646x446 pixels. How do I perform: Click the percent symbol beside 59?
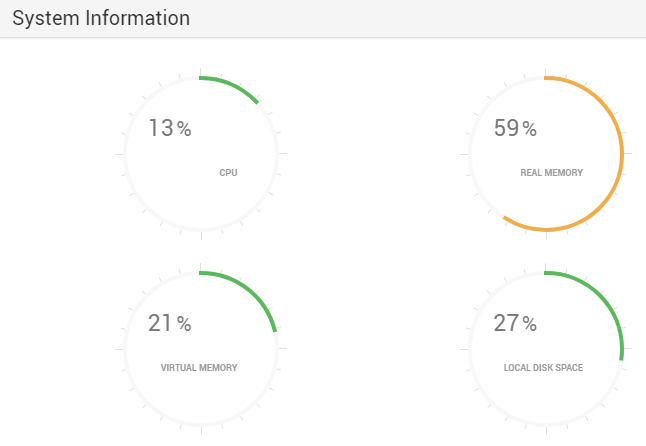point(530,129)
